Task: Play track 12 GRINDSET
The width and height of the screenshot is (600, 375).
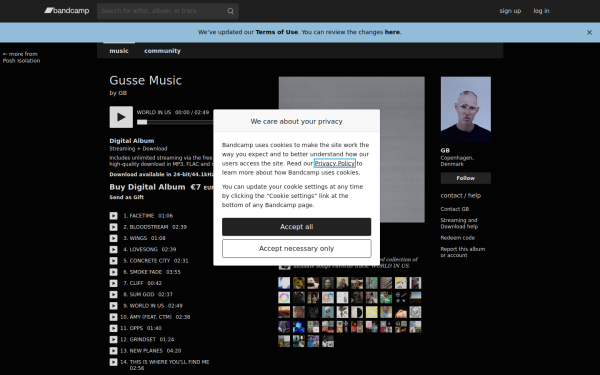Action: [x=114, y=339]
